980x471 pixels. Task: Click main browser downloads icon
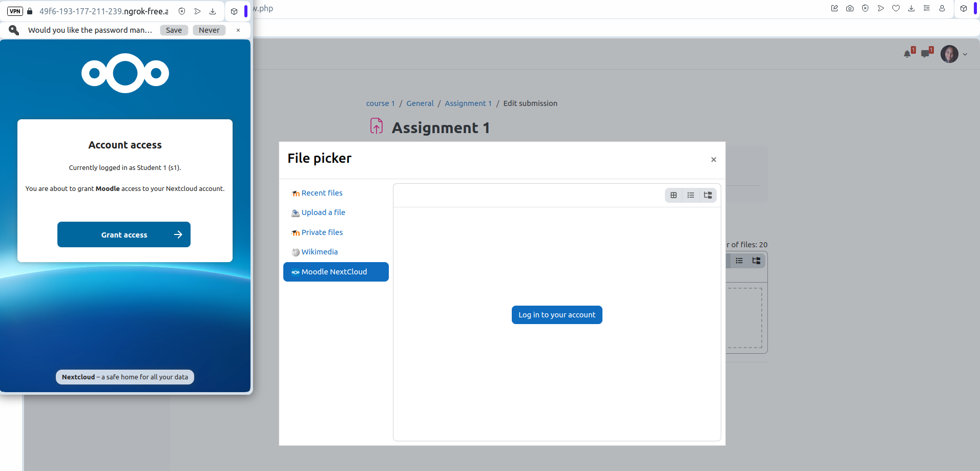pos(911,8)
